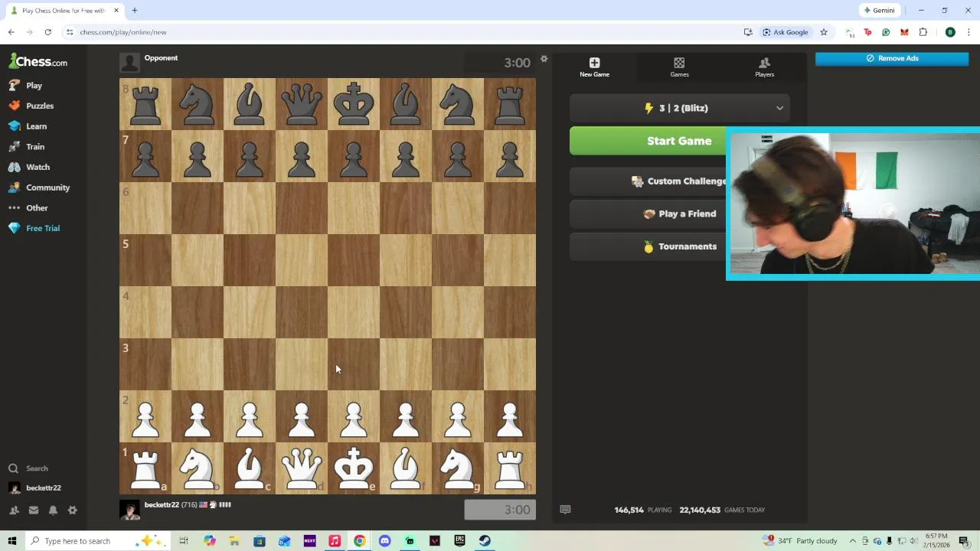Open sidebar settings gear
The image size is (980, 551).
73,510
